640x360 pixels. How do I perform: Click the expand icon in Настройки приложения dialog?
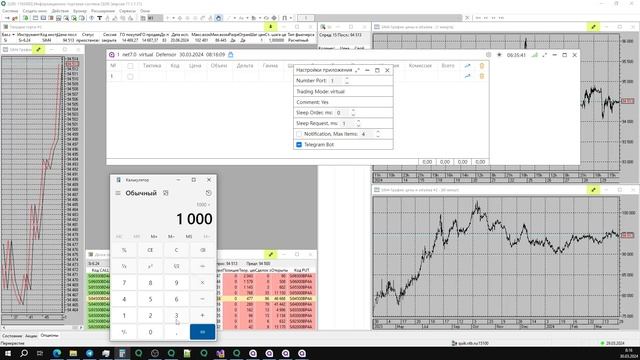point(357,70)
